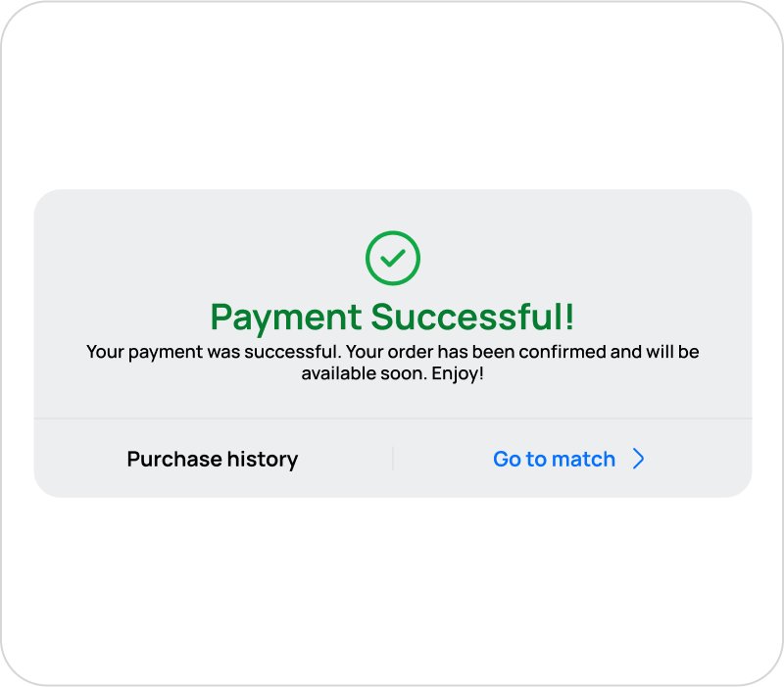Click the 'available soon. Enjoy!' text line

click(392, 374)
